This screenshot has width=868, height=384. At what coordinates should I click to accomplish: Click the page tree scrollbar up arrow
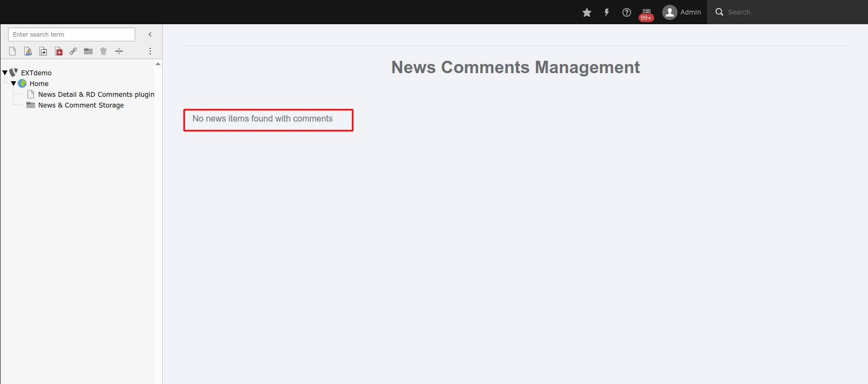pos(158,64)
